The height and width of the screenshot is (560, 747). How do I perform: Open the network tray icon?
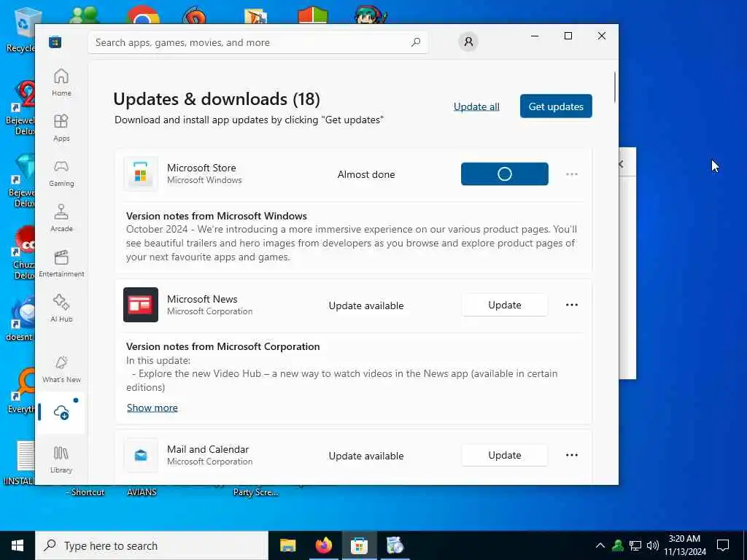tap(635, 545)
